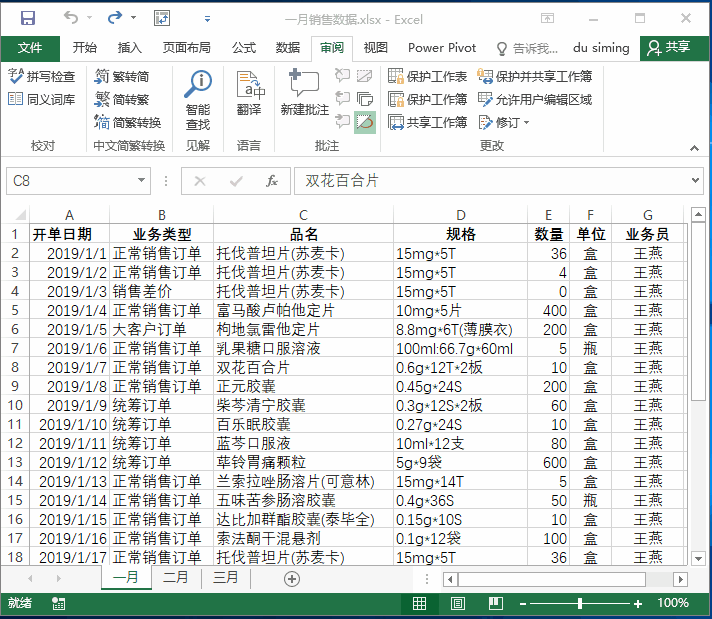The height and width of the screenshot is (619, 712).
Task: Click the cancel entry X icon
Action: (200, 181)
